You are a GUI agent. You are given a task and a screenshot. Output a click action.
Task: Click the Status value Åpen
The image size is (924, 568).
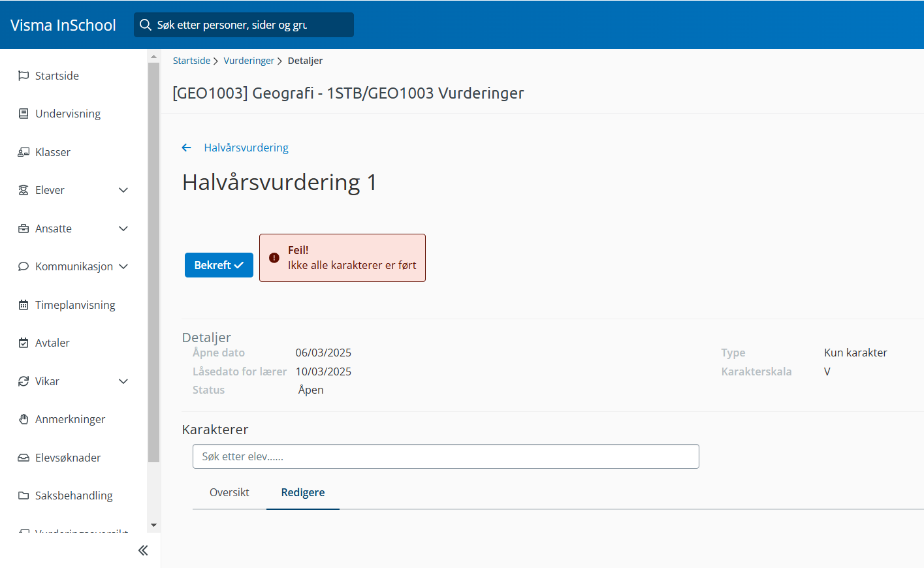click(x=311, y=390)
